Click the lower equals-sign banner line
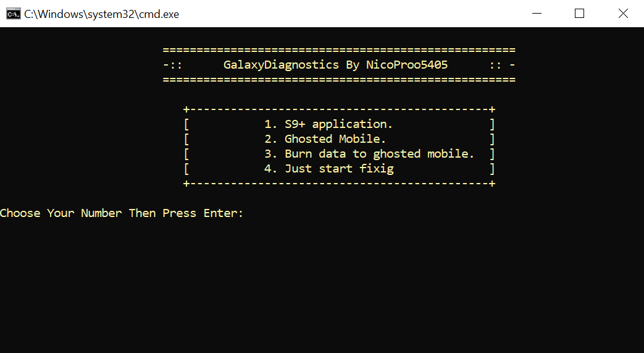Screen dimensions: 644x353 click(339, 80)
